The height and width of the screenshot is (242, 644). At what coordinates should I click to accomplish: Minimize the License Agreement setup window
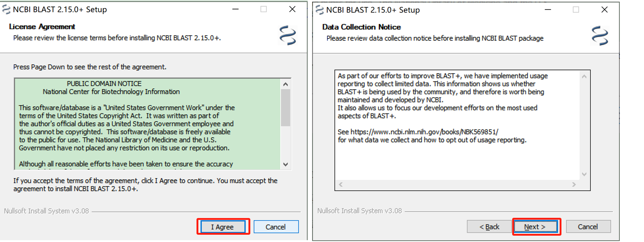tap(236, 9)
